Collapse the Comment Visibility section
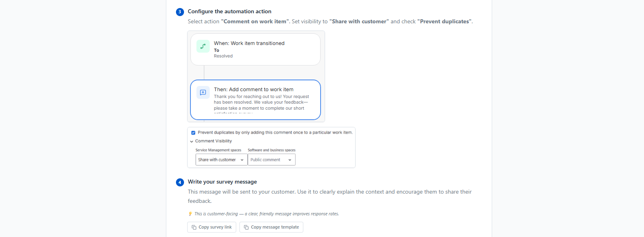 click(x=192, y=141)
